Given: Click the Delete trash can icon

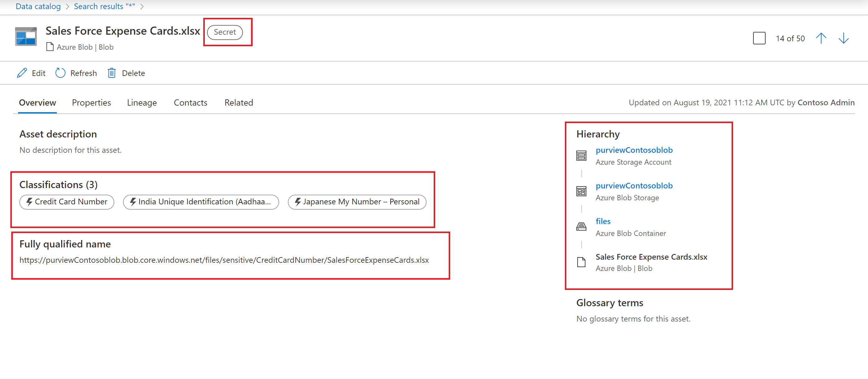Looking at the screenshot, I should [111, 73].
